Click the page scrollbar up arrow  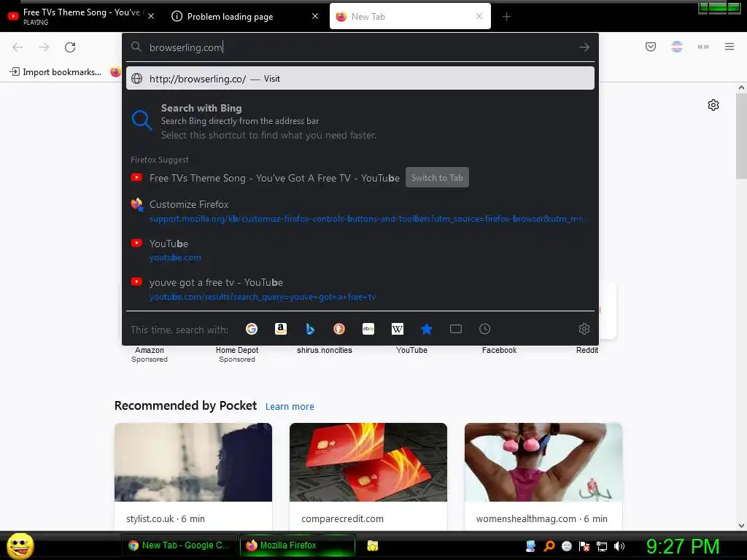741,87
